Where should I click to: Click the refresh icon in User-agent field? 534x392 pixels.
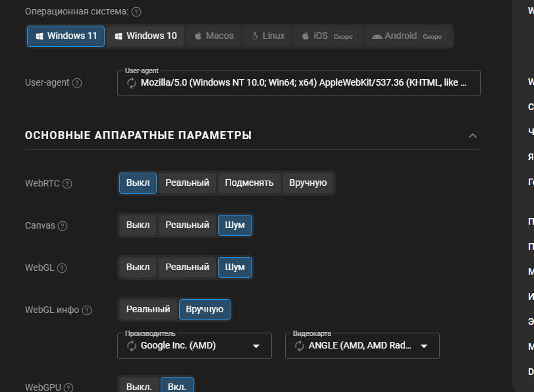132,83
